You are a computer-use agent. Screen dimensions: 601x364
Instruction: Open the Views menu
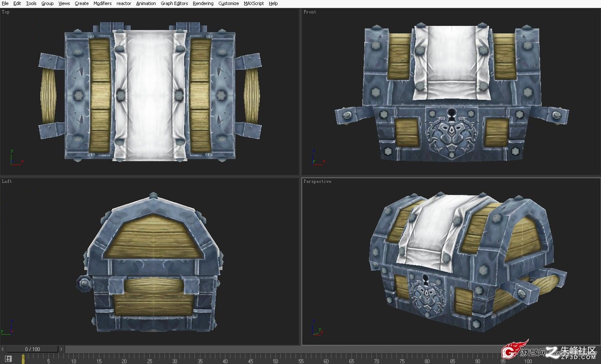(x=64, y=3)
